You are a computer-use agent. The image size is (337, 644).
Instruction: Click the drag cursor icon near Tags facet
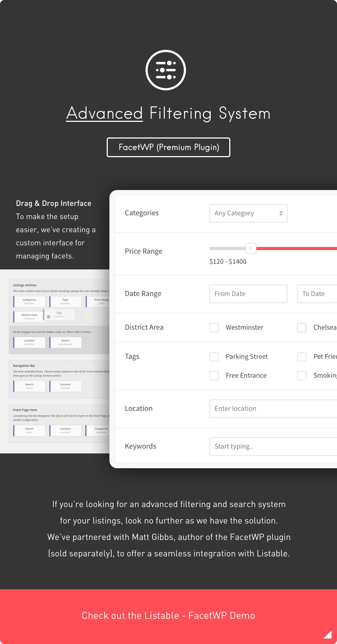tap(49, 317)
